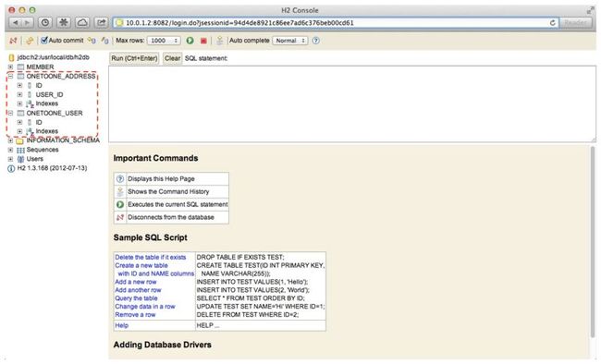
Task: Expand the MEMBER table node
Action: [x=11, y=67]
